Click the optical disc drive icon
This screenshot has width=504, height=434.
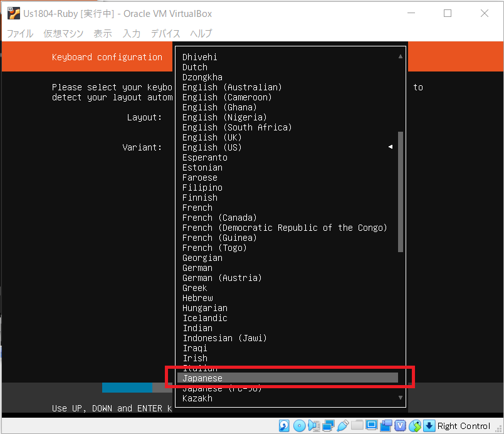pos(299,426)
